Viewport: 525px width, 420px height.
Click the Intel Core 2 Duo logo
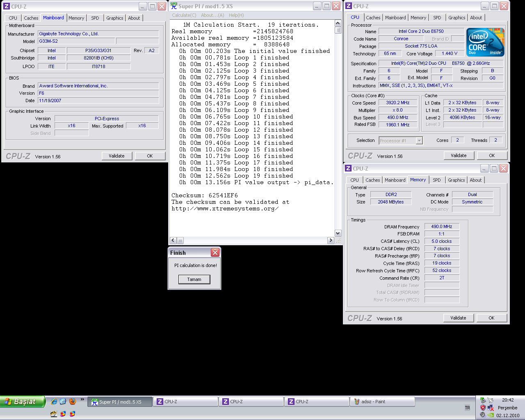(x=486, y=42)
